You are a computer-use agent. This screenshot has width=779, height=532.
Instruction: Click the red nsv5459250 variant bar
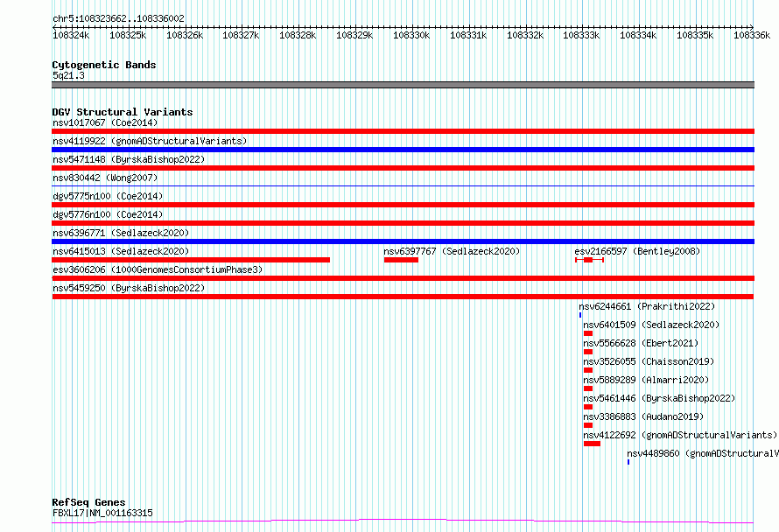coord(403,297)
